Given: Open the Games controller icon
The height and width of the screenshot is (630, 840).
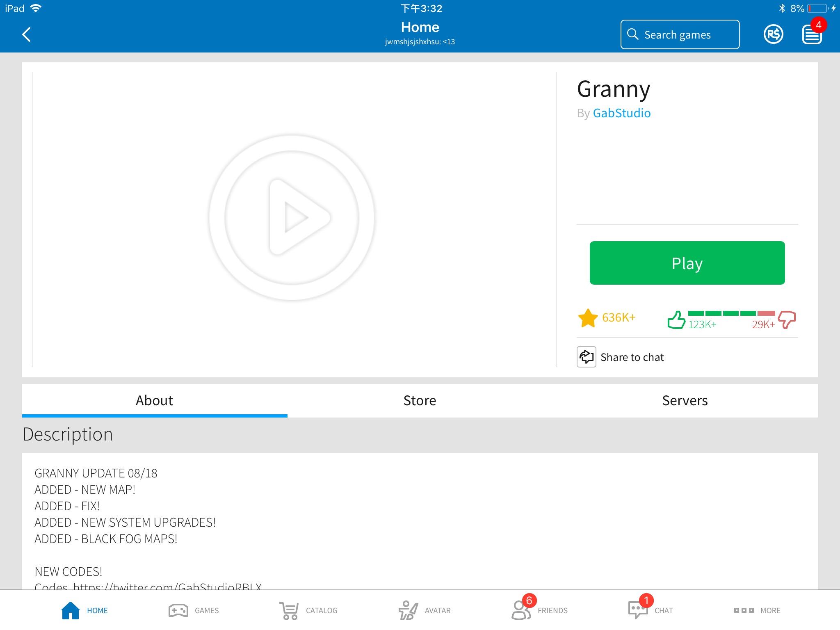Looking at the screenshot, I should click(178, 610).
